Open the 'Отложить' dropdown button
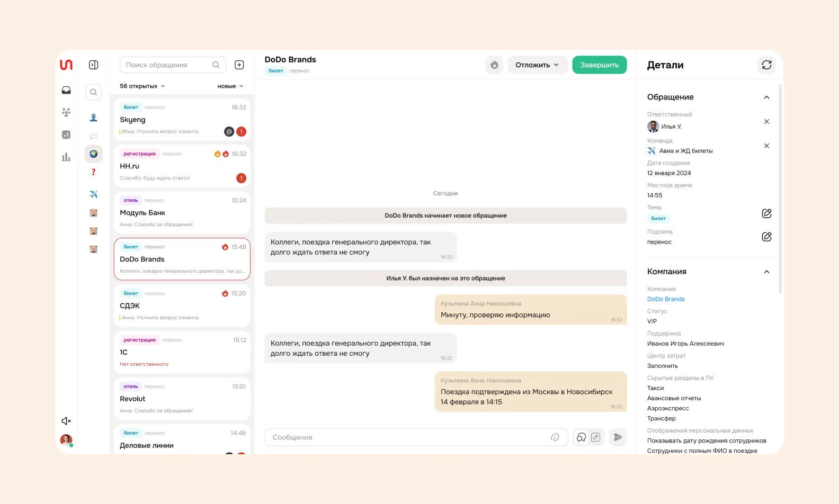 coord(538,65)
